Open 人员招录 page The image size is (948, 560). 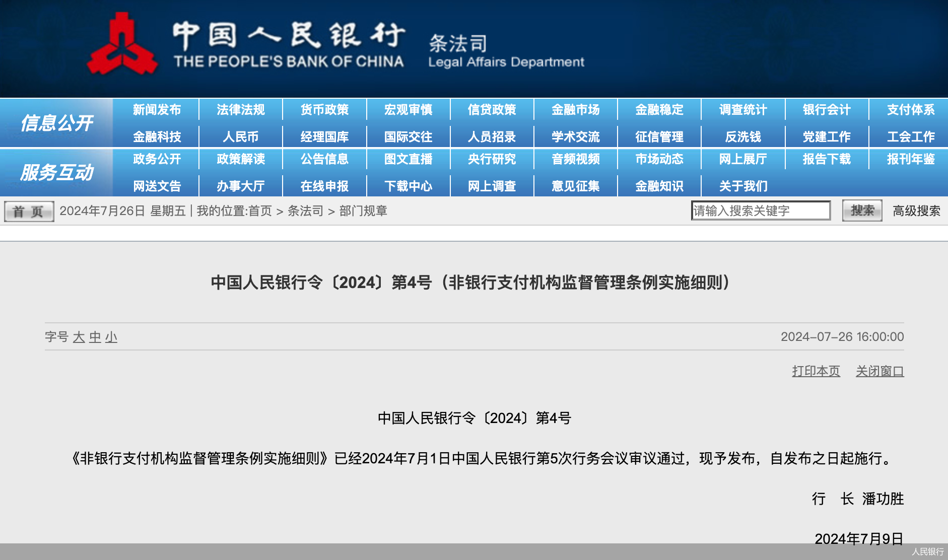pyautogui.click(x=492, y=136)
